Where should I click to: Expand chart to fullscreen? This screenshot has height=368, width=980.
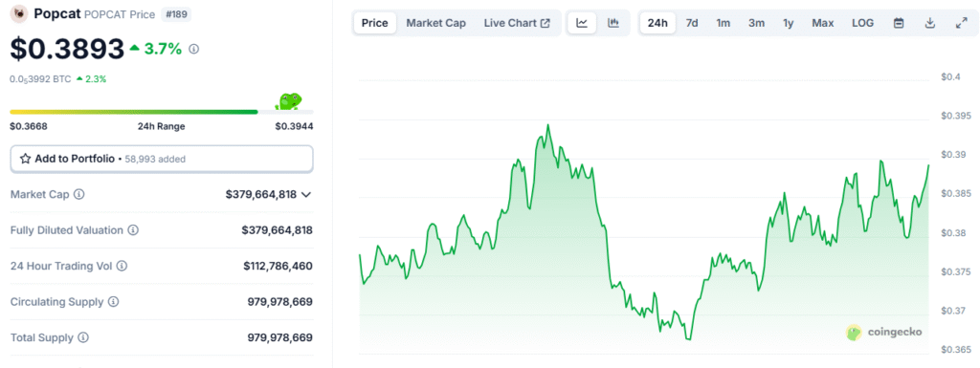tap(961, 23)
